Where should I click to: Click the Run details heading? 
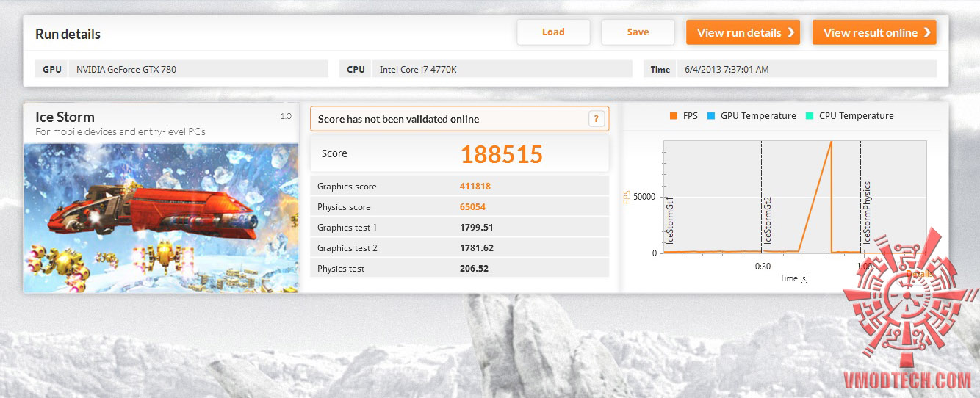68,34
